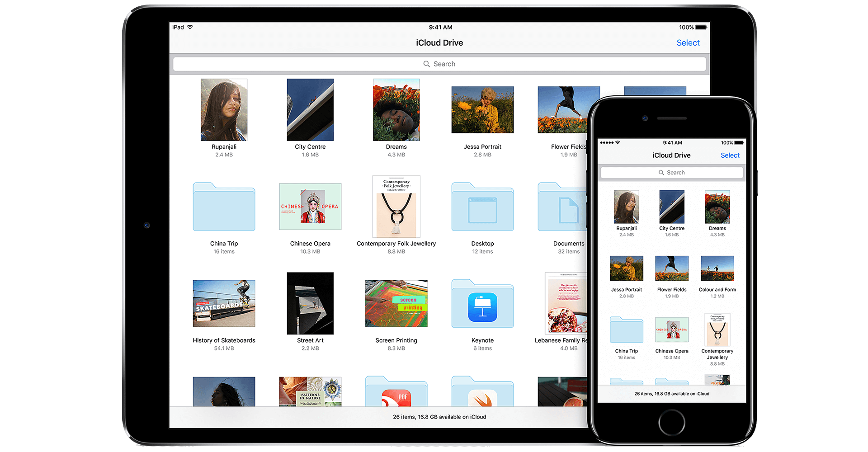868x452 pixels.
Task: Open the dark portrait photo in bottom iPad row
Action: tap(224, 391)
